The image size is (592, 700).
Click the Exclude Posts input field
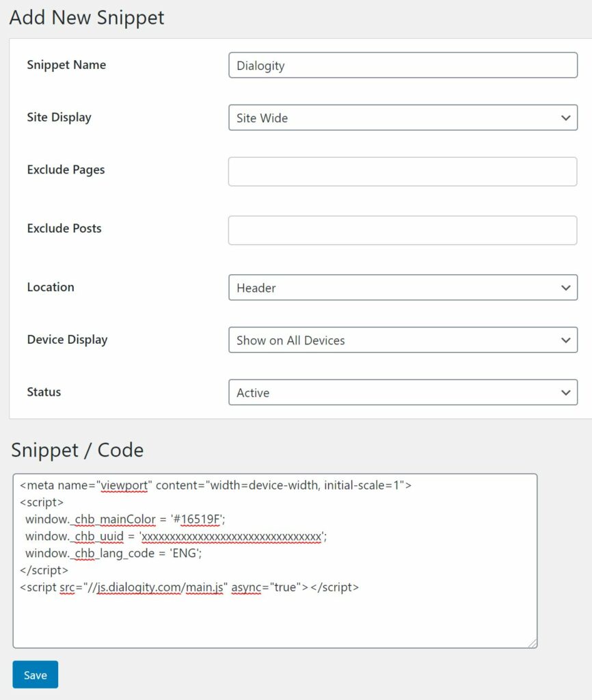(402, 230)
